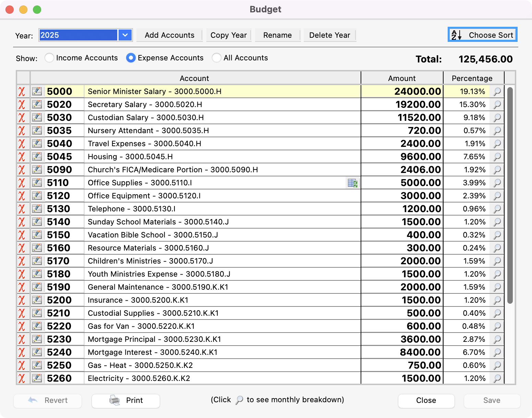The height and width of the screenshot is (418, 532).
Task: Select the Income Accounts radio button
Action: pos(49,58)
